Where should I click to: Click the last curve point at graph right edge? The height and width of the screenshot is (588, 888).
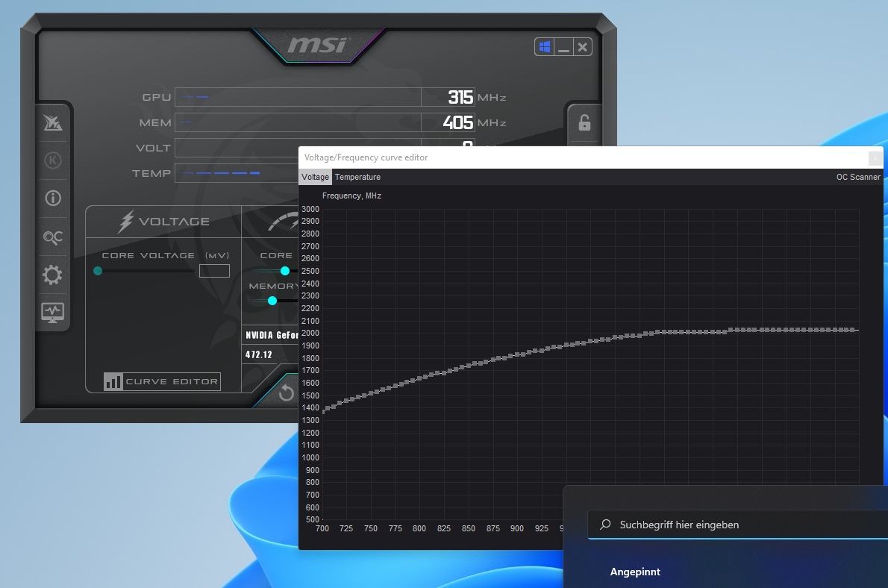click(852, 330)
